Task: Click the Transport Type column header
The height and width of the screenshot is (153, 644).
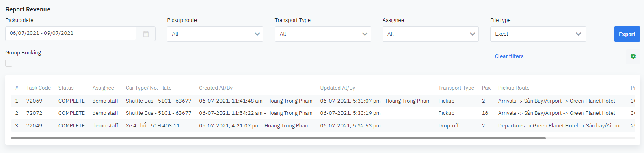Action: (x=456, y=88)
